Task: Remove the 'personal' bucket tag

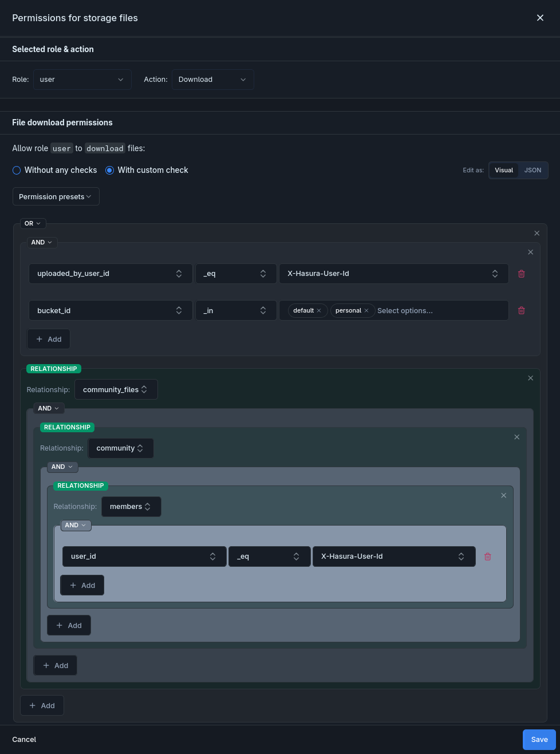Action: point(366,310)
